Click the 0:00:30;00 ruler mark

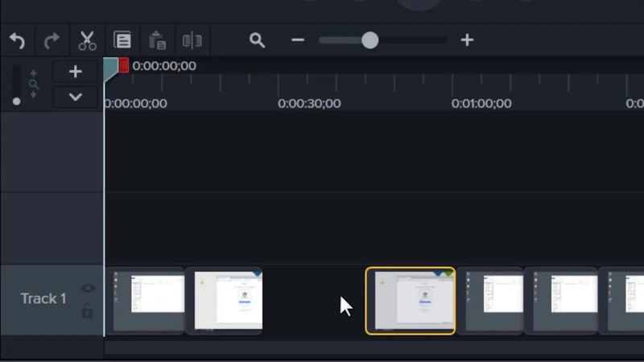pos(309,104)
